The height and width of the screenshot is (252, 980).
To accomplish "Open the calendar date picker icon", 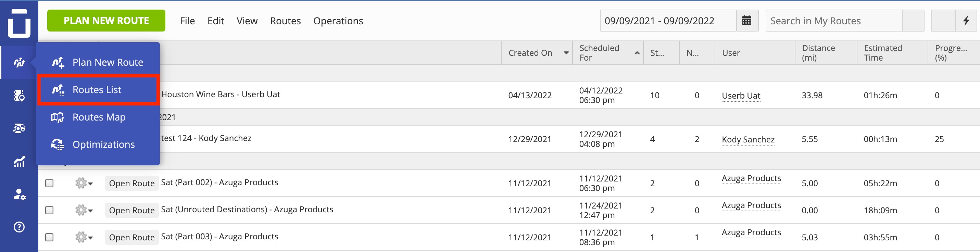I will click(x=747, y=21).
